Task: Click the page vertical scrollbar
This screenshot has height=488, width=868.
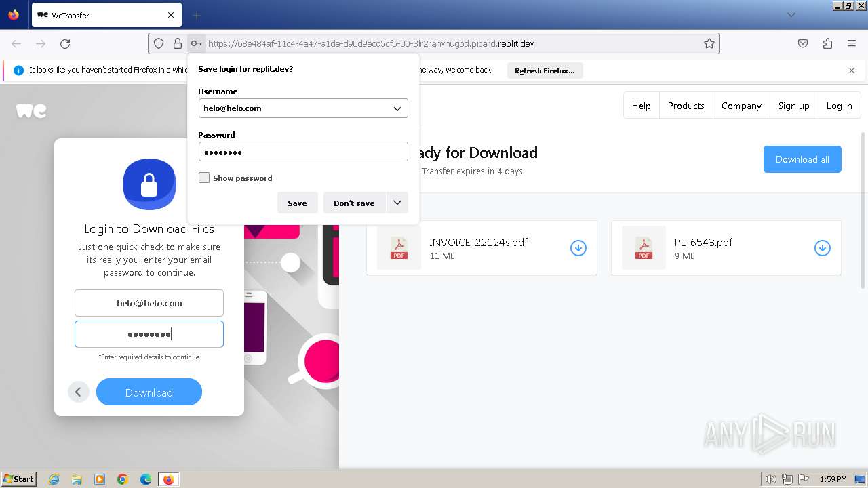Action: pyautogui.click(x=863, y=210)
